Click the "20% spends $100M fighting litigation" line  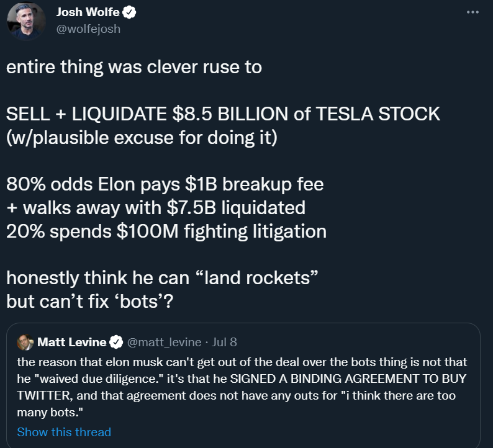coord(166,231)
